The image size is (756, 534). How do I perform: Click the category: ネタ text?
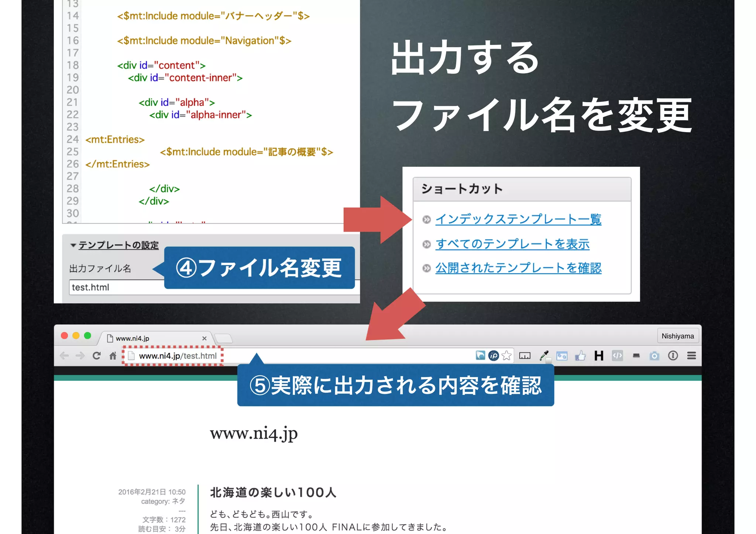pyautogui.click(x=163, y=501)
